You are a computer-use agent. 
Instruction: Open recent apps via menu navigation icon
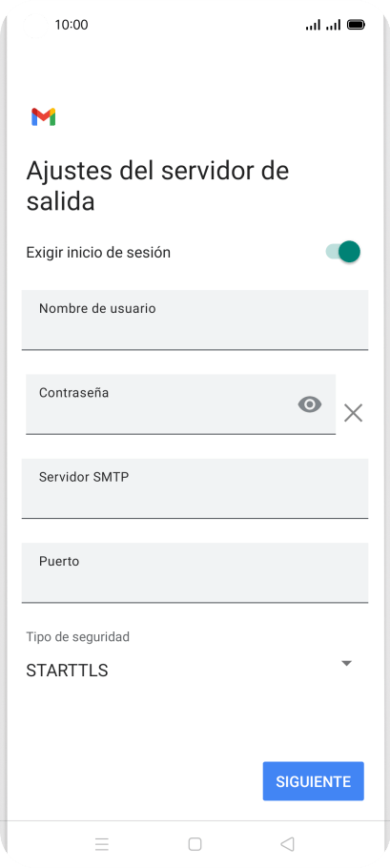coord(102,843)
